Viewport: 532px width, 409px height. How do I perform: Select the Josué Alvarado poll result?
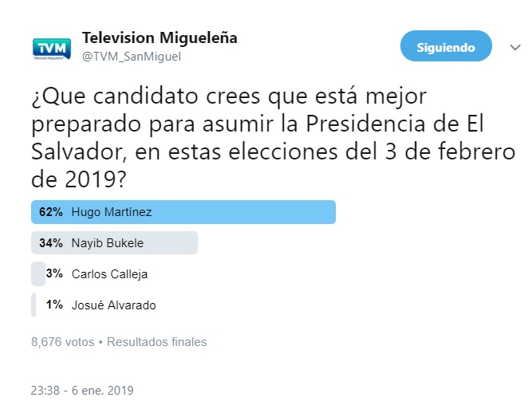point(93,305)
